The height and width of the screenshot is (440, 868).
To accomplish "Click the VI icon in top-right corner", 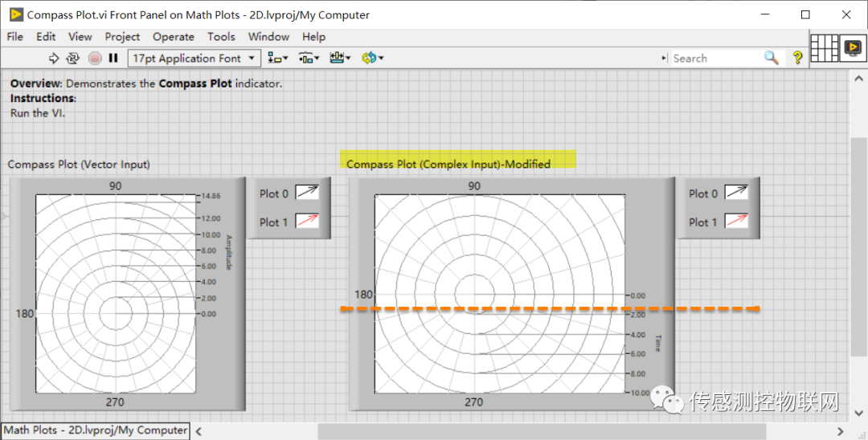I will coord(852,49).
